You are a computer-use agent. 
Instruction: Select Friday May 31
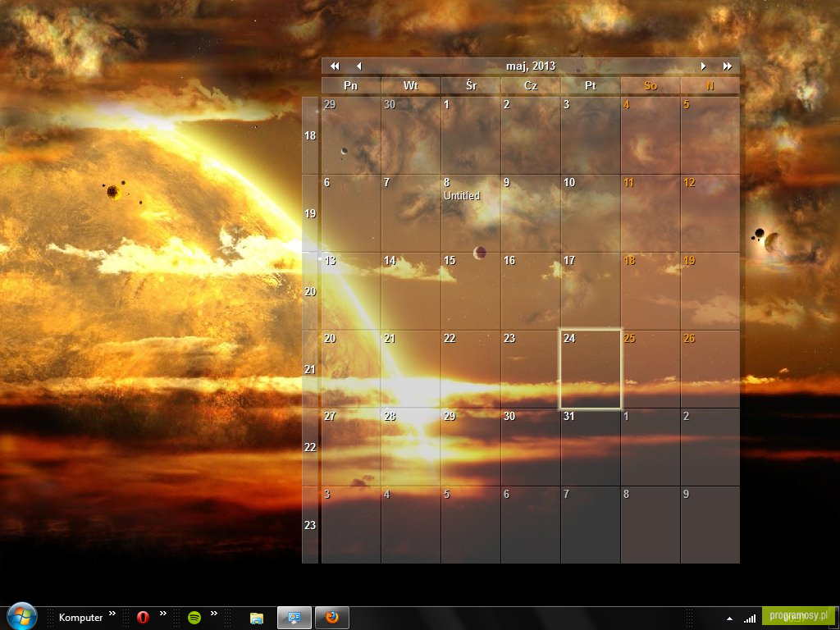click(x=591, y=447)
